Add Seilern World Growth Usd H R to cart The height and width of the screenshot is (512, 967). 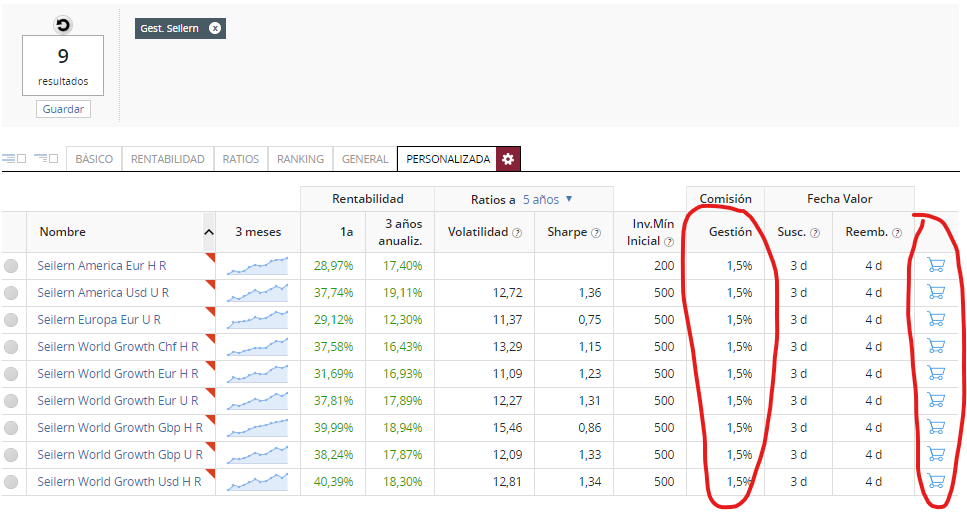(936, 481)
